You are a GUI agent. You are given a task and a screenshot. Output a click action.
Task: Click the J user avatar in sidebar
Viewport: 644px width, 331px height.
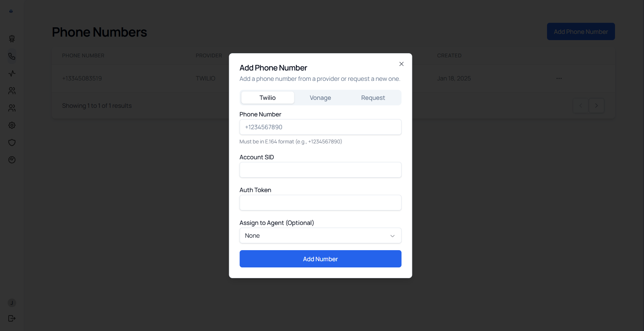pos(12,303)
